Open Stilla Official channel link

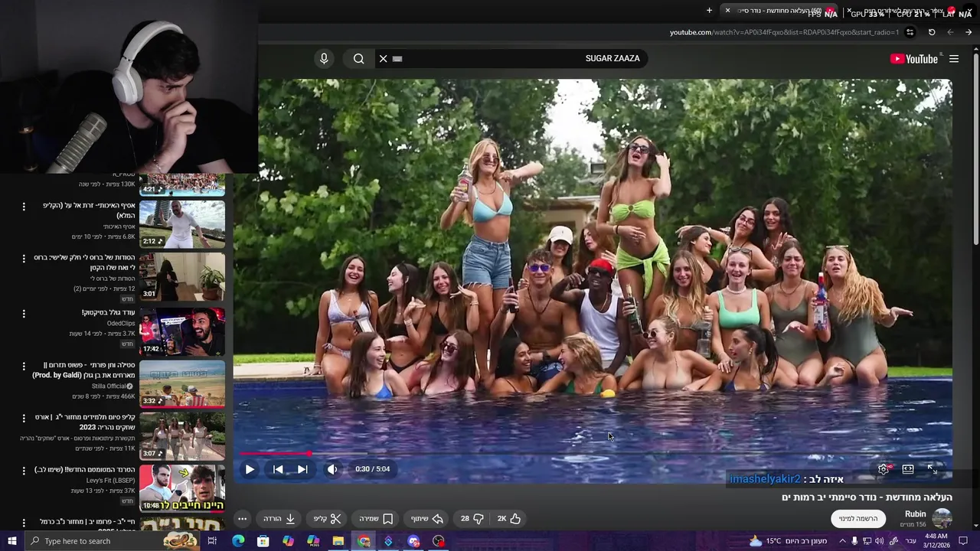(110, 386)
